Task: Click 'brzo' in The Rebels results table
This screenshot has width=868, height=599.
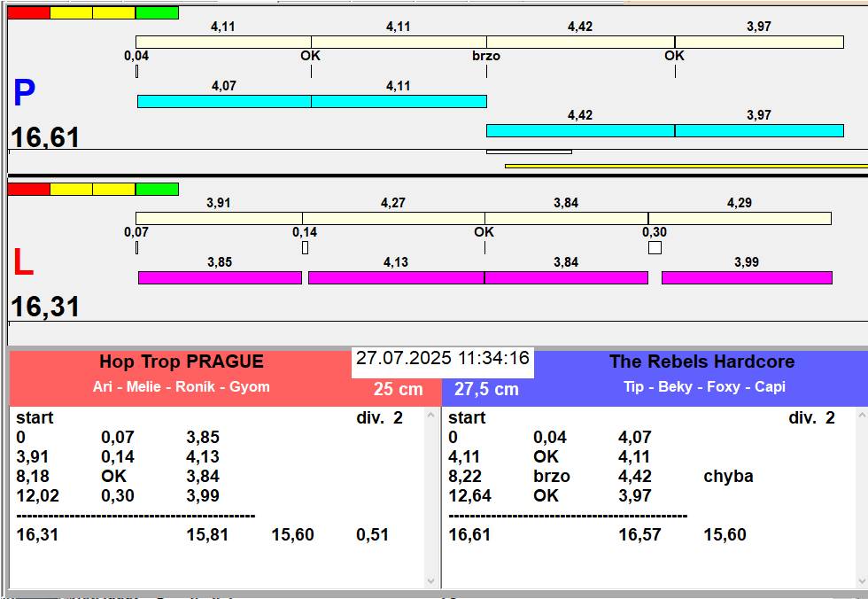Action: point(552,476)
